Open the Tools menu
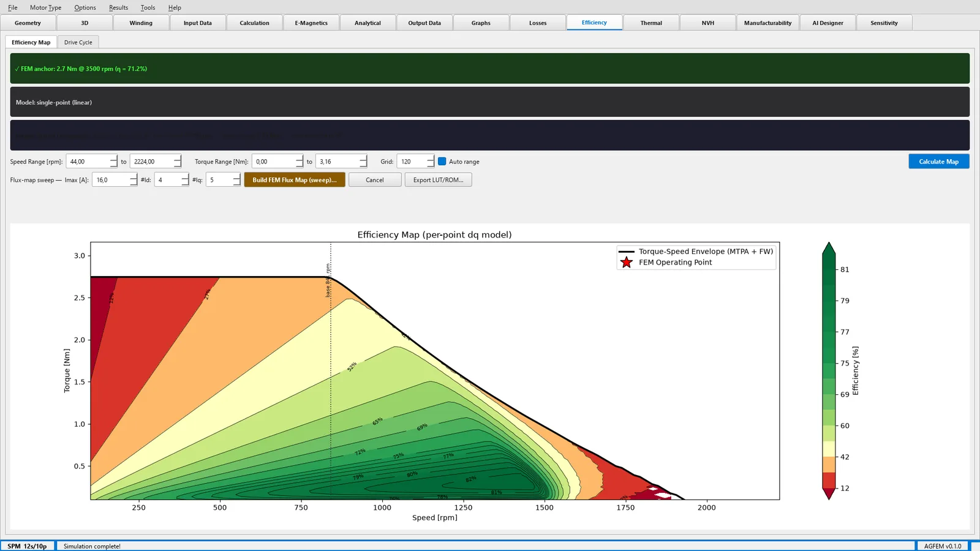The image size is (980, 551). click(x=148, y=7)
